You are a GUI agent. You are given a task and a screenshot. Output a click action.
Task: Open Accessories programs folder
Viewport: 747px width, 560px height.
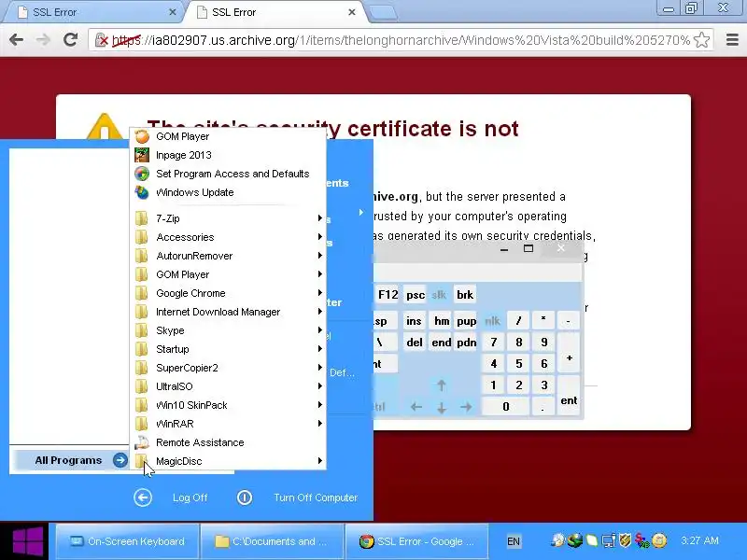tap(228, 237)
